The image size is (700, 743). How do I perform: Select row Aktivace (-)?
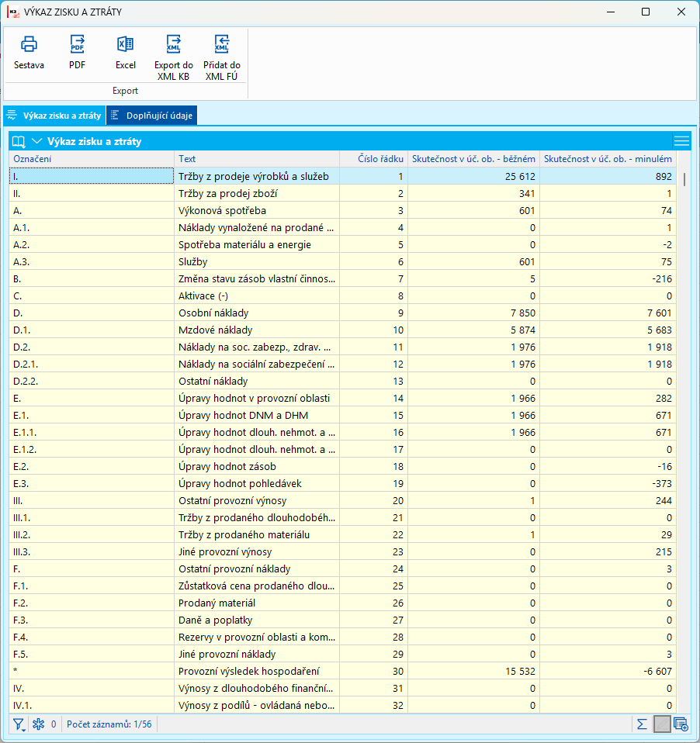(342, 295)
